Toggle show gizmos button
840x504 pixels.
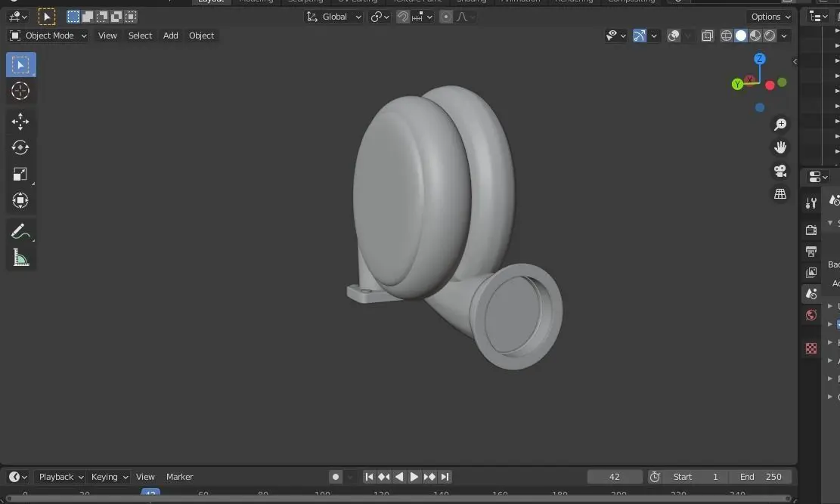(639, 36)
